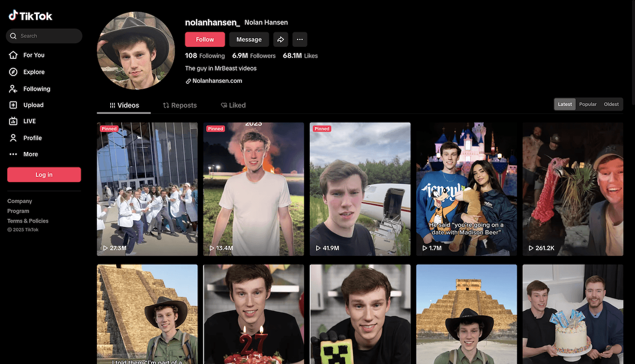
Task: Sort videos by Oldest
Action: click(x=611, y=104)
